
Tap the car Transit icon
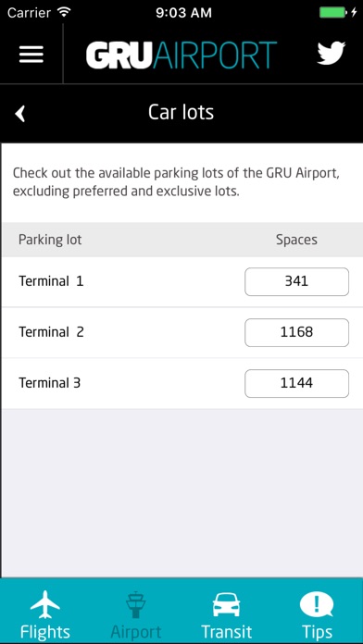tap(227, 605)
